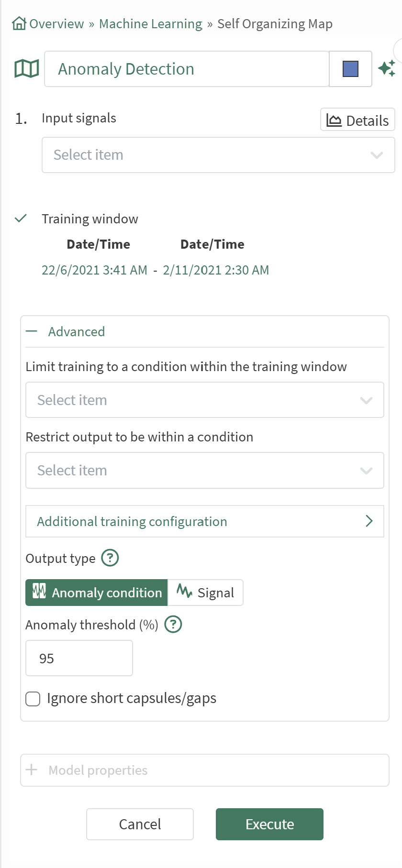This screenshot has width=402, height=868.
Task: Click the Self Organizing Map book icon
Action: (x=27, y=69)
